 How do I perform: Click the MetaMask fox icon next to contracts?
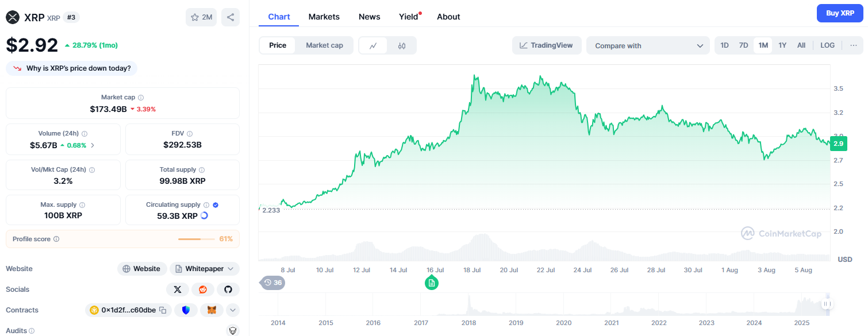(212, 310)
